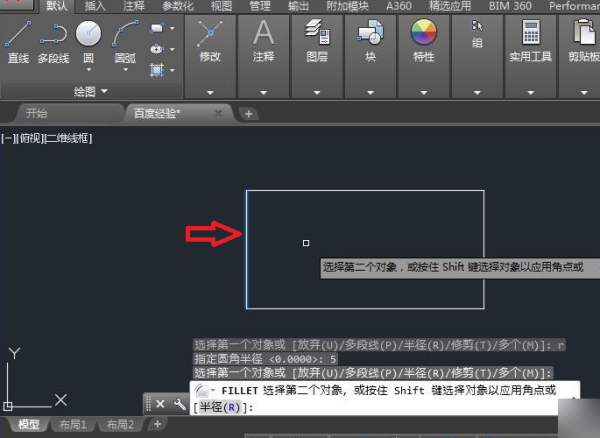The image size is (600, 438).
Task: Open the 注释 (Annotation) panel button
Action: (x=263, y=41)
